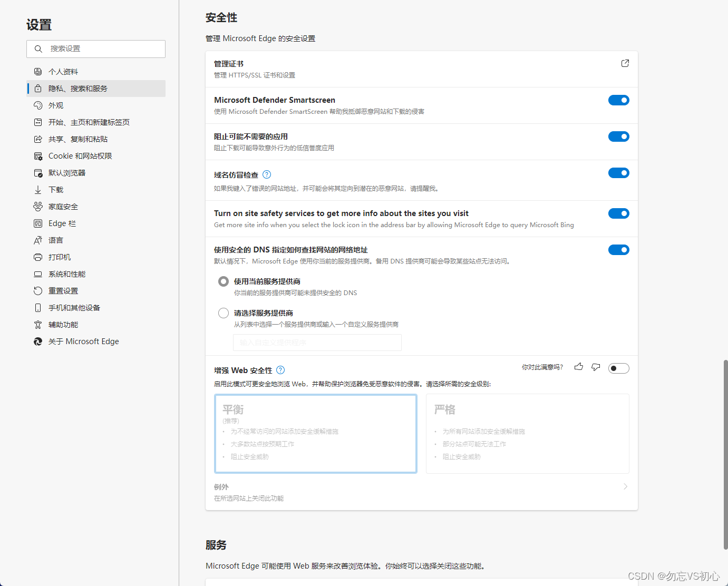This screenshot has width=728, height=586.
Task: Open 外观 settings in sidebar
Action: click(56, 105)
